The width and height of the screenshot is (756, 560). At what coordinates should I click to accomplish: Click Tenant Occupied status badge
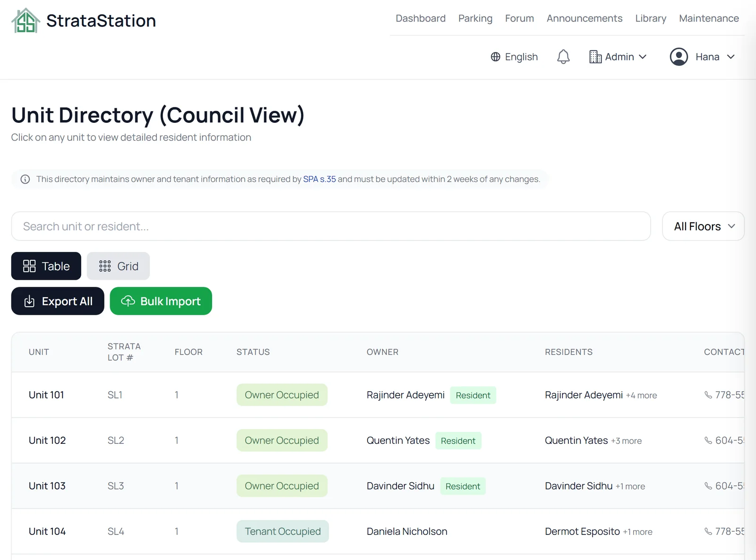[x=283, y=531]
